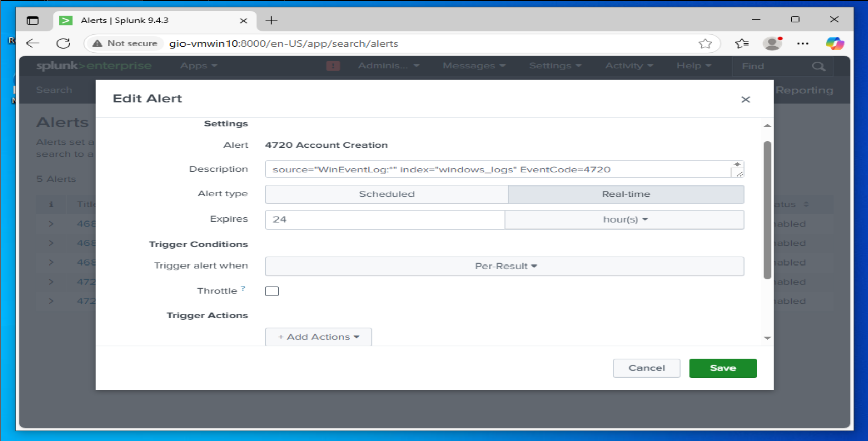The height and width of the screenshot is (441, 868).
Task: Click Cancel in Edit Alert dialog
Action: pos(647,368)
